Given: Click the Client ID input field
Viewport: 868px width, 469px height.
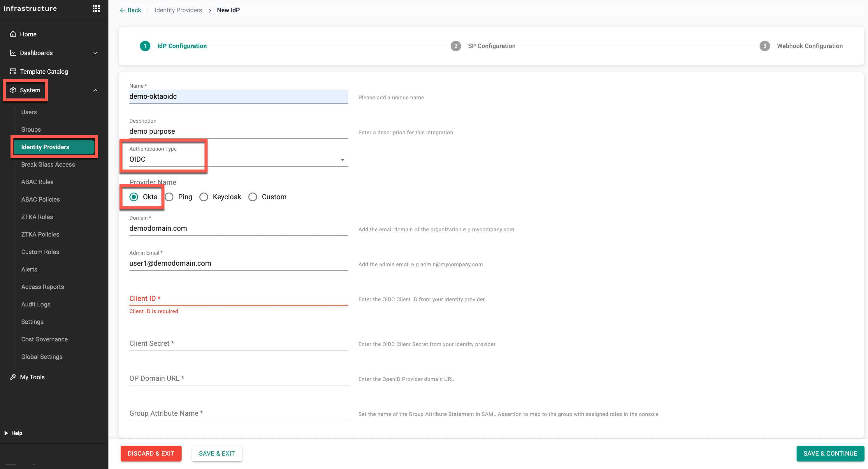Looking at the screenshot, I should (x=238, y=299).
